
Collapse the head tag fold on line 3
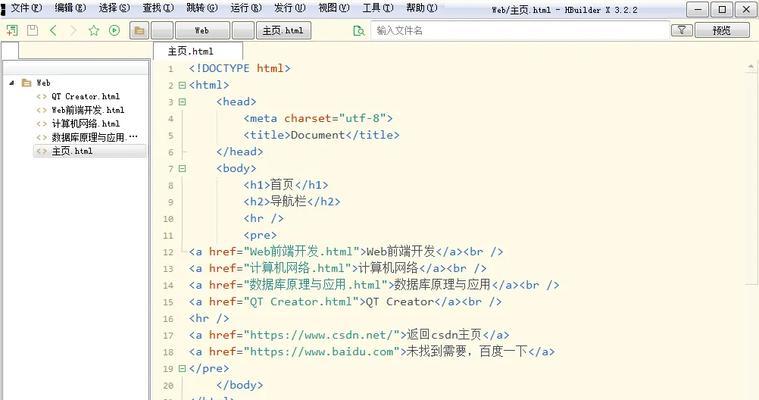(x=182, y=102)
